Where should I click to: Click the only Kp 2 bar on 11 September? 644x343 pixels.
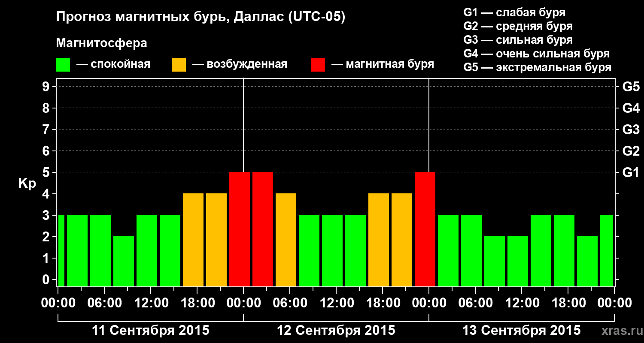point(124,261)
